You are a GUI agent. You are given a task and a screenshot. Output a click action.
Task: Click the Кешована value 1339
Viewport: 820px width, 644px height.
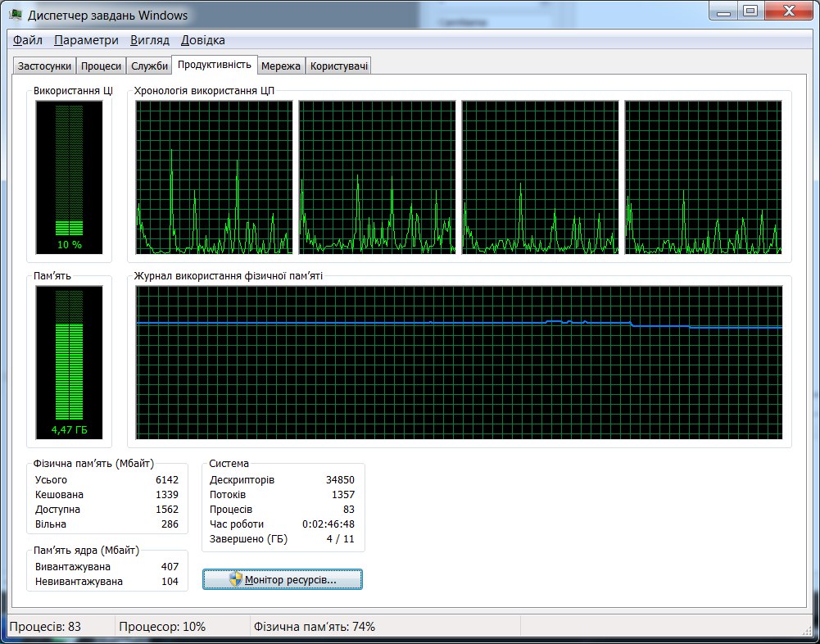click(167, 494)
